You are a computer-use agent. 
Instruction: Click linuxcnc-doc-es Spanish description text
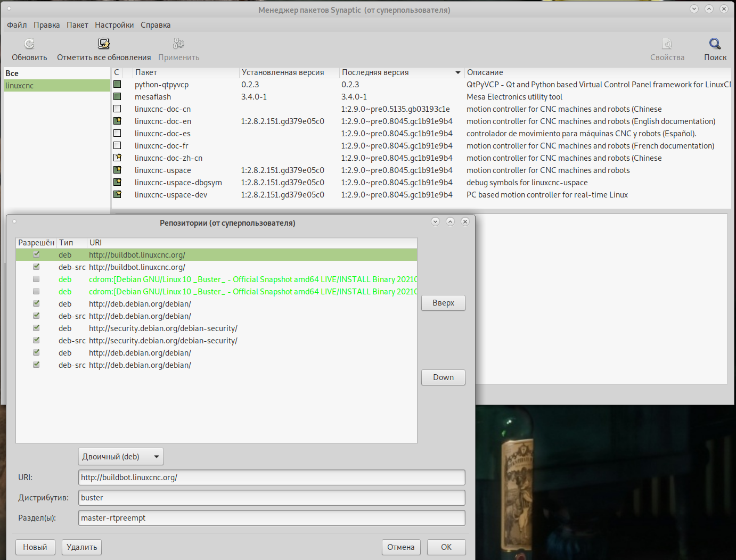coord(581,134)
